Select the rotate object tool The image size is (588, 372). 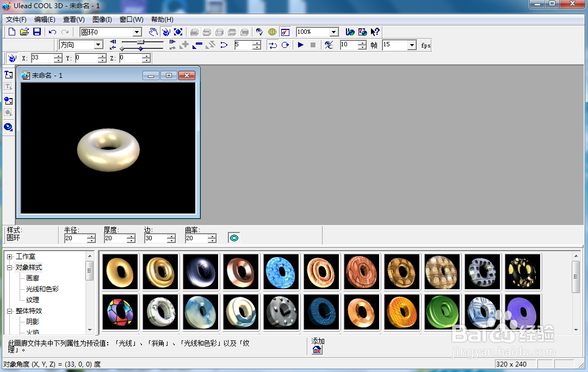[x=166, y=32]
